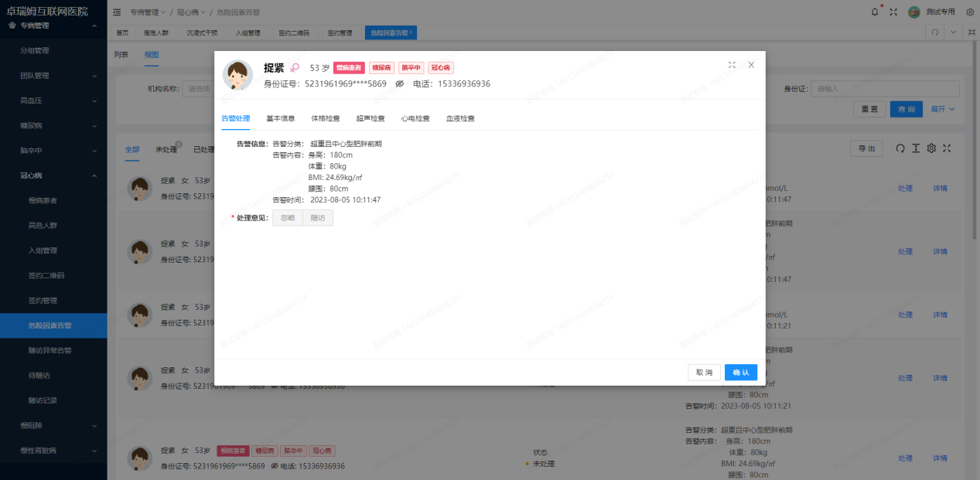Close the 危险因素告警 page tab

(411, 32)
